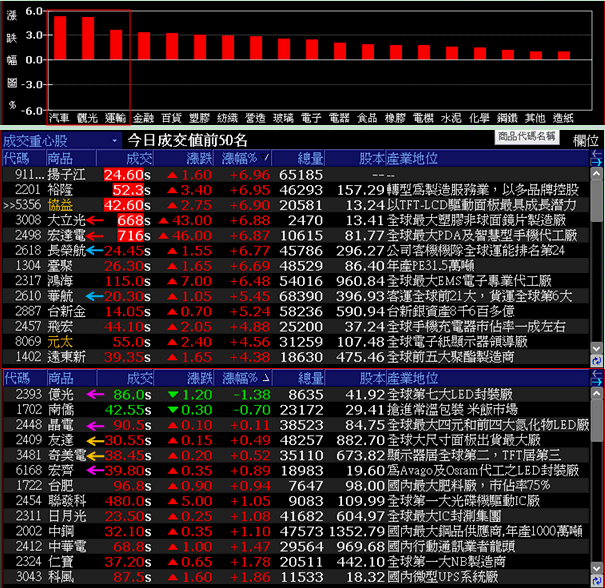Select the 2317 鴻海 stock row
This screenshot has width=605, height=588.
(296, 281)
